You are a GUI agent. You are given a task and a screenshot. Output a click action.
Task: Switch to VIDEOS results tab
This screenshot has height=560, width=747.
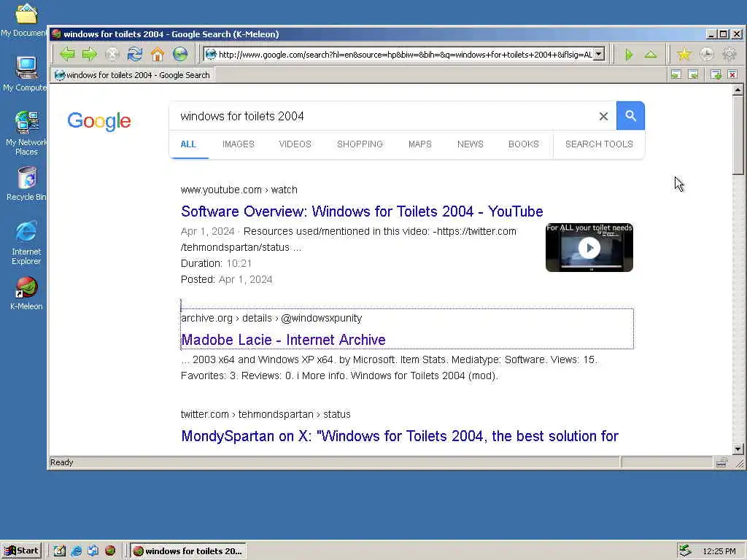[295, 144]
